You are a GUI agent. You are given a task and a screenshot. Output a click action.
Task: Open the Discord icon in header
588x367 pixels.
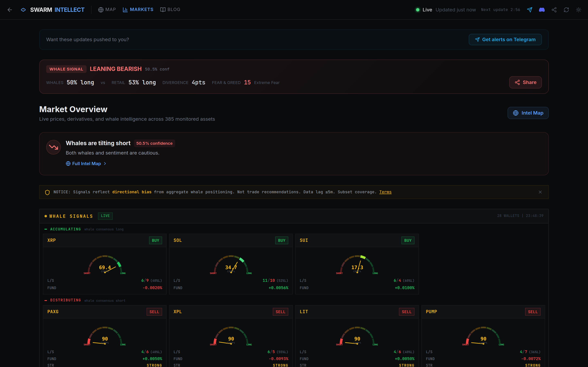(542, 10)
